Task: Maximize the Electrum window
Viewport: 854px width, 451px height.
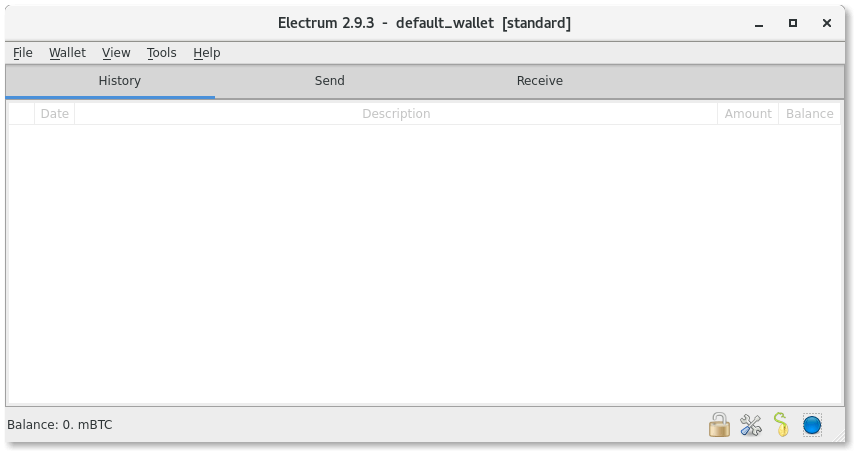Action: tap(793, 23)
